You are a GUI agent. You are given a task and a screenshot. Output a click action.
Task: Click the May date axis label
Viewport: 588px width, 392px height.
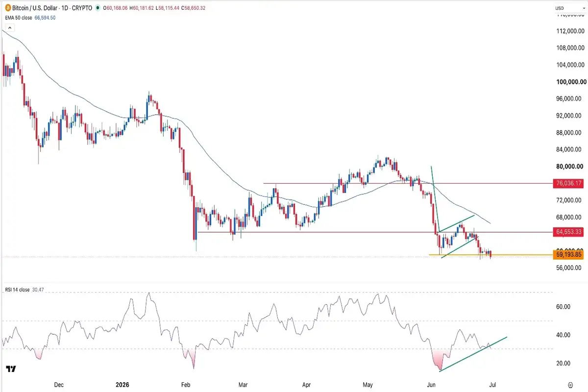coord(369,385)
